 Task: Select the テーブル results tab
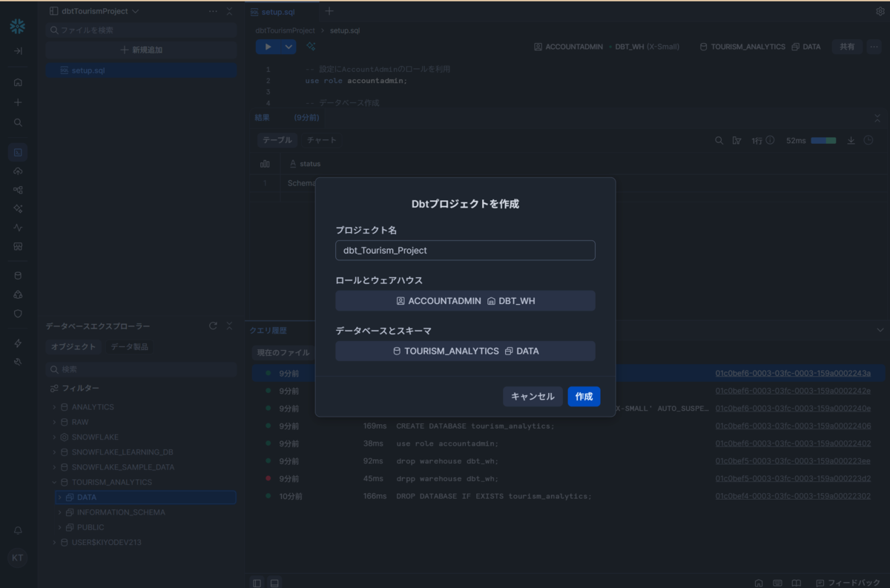277,140
